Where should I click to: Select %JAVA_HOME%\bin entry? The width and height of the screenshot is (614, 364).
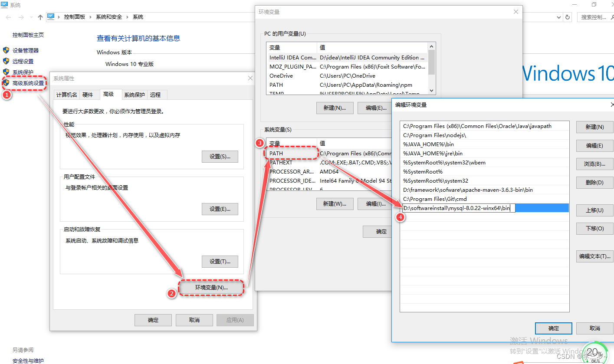[484, 144]
